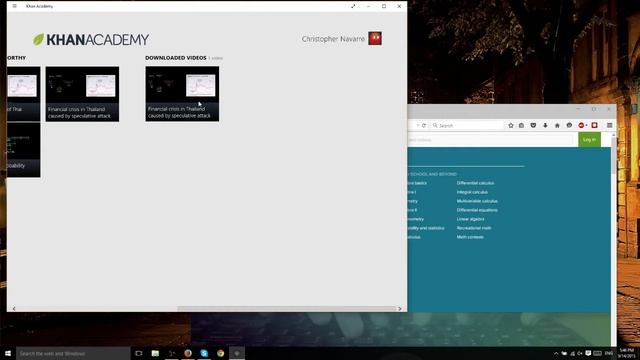The height and width of the screenshot is (360, 640).
Task: Open the downloaded Financial crisis in Thailand video
Action: pos(182,94)
